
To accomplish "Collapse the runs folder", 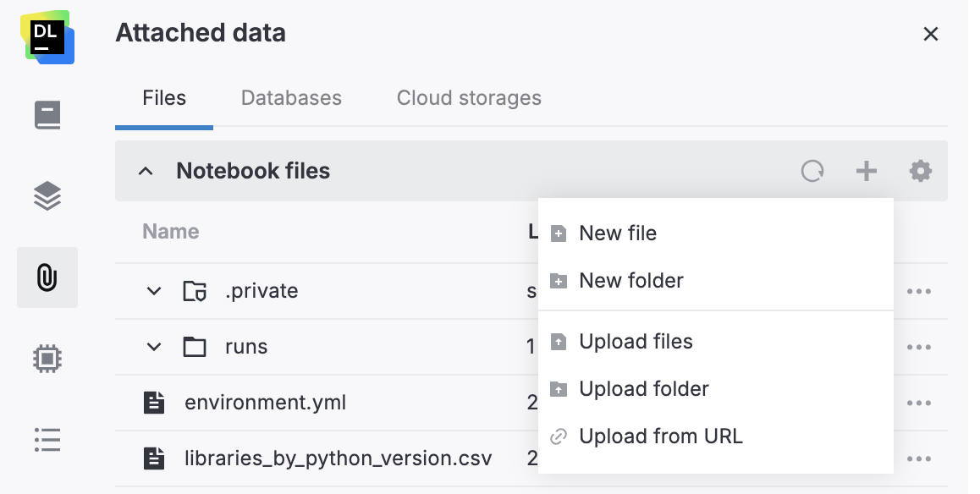I will click(155, 346).
